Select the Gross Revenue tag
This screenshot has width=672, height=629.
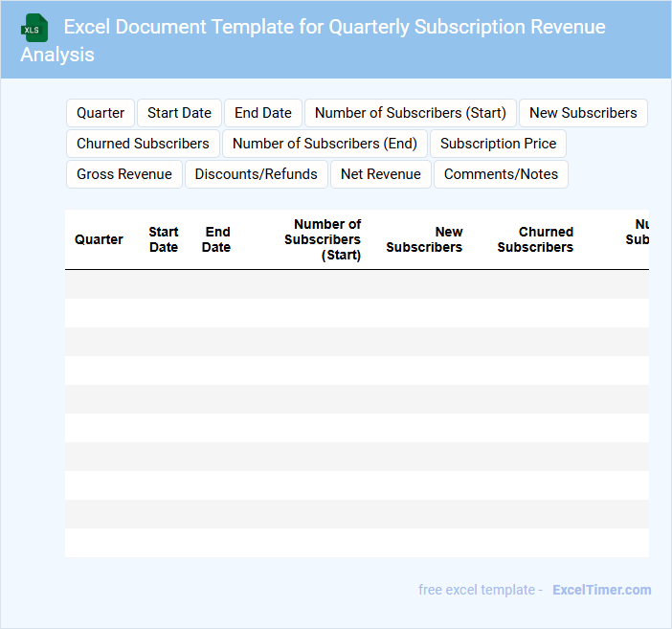tap(124, 174)
